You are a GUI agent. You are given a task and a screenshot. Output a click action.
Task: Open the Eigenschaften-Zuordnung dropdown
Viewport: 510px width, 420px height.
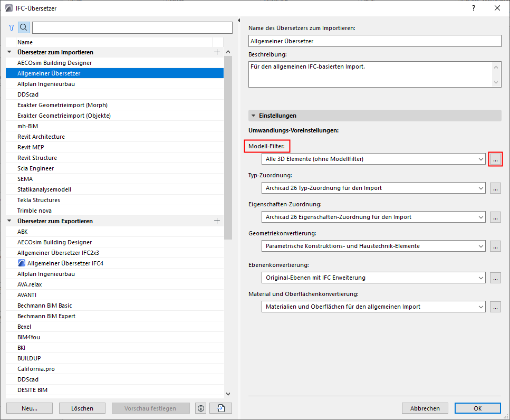coord(373,217)
